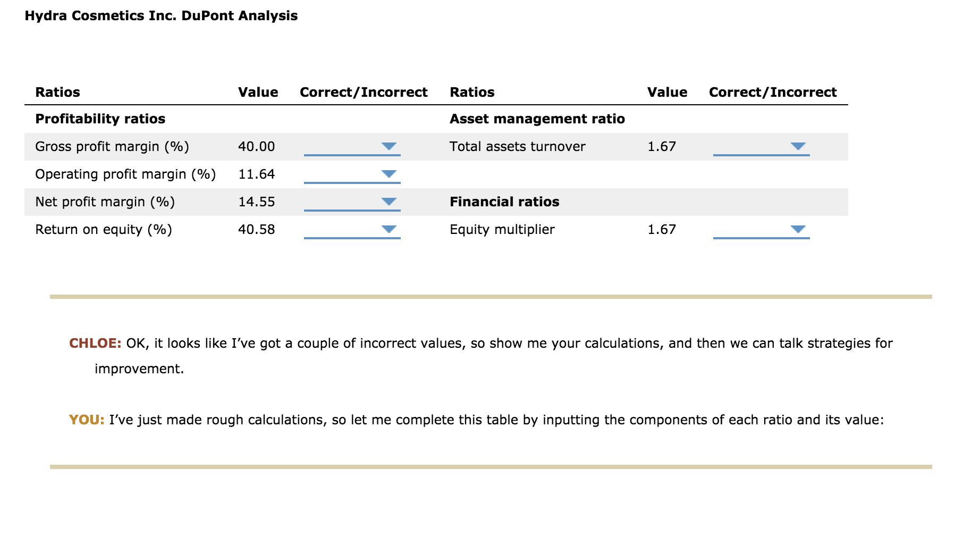Image resolution: width=980 pixels, height=536 pixels.
Task: Click the Profitability ratios section heading
Action: tap(100, 119)
